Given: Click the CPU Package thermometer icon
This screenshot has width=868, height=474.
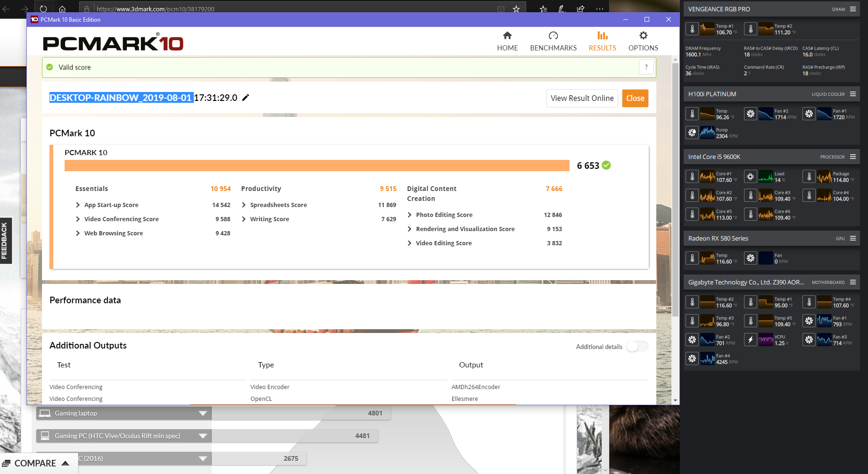Looking at the screenshot, I should (x=809, y=176).
